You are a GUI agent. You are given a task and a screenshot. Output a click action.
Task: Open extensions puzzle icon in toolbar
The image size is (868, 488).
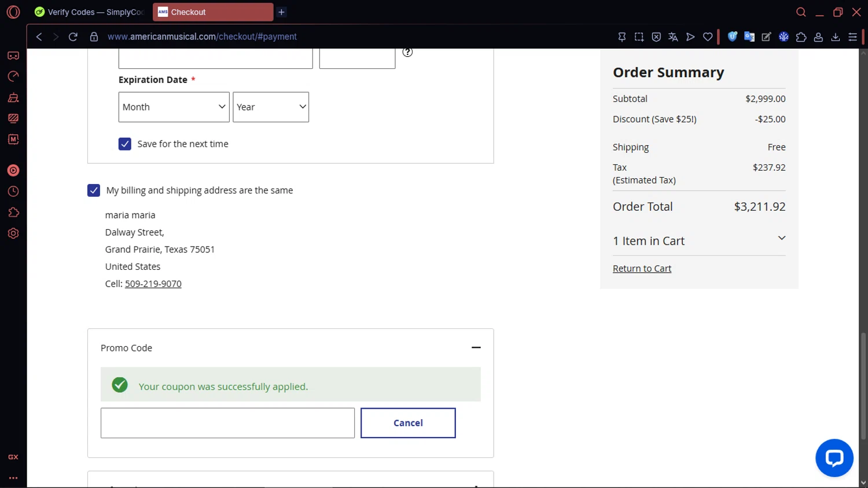point(801,36)
